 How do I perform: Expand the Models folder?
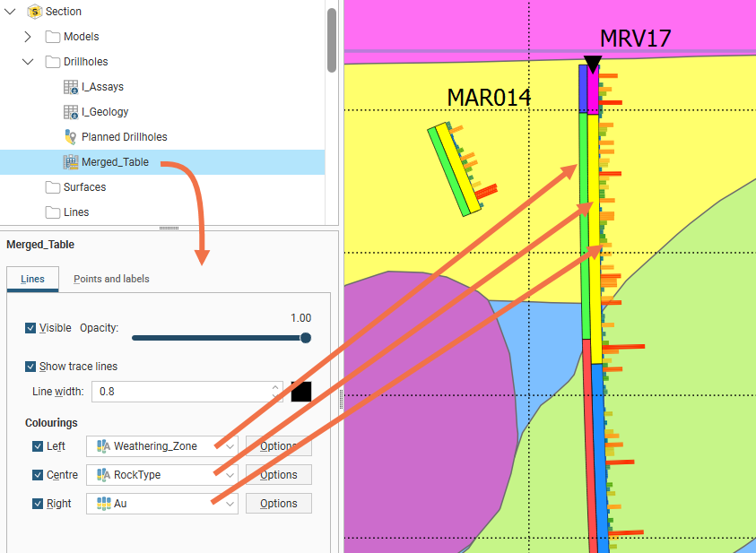pos(28,37)
